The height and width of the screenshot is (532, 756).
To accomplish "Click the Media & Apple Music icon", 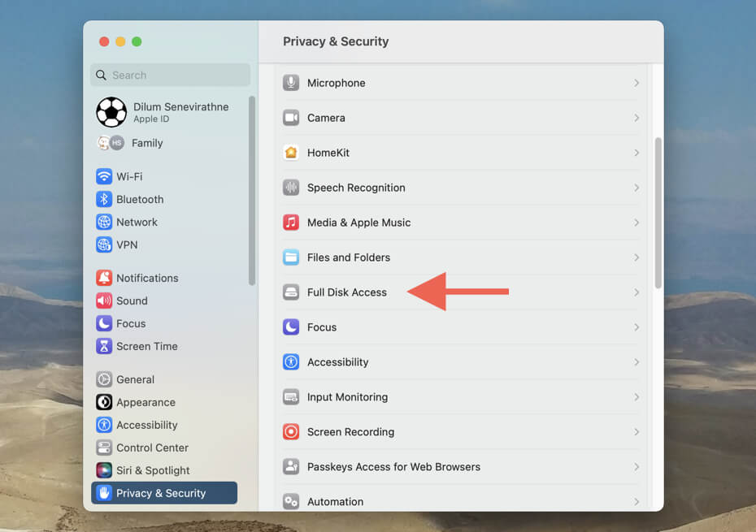I will coord(291,223).
